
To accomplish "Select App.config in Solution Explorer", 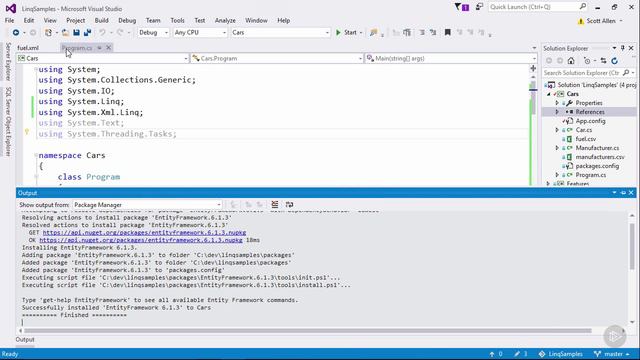I will pyautogui.click(x=590, y=121).
